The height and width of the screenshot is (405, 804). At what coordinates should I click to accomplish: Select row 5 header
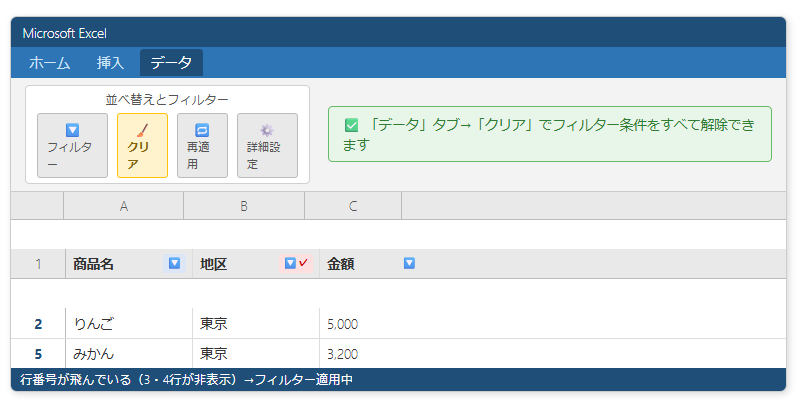38,354
